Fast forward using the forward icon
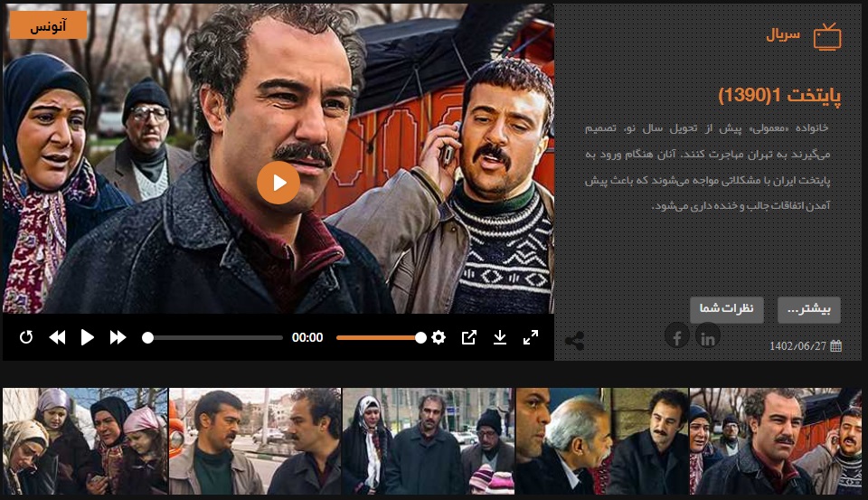The height and width of the screenshot is (500, 868). click(x=118, y=337)
